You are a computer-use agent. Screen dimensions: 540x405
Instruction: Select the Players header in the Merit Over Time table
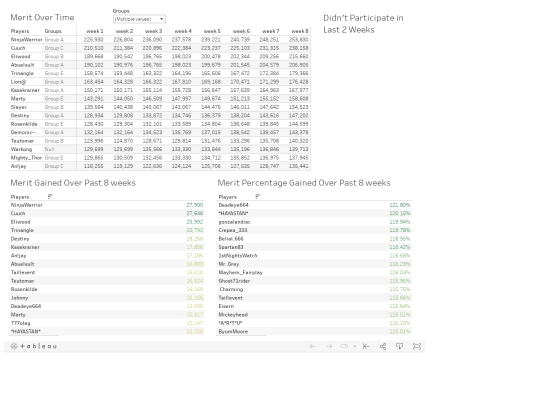[20, 31]
